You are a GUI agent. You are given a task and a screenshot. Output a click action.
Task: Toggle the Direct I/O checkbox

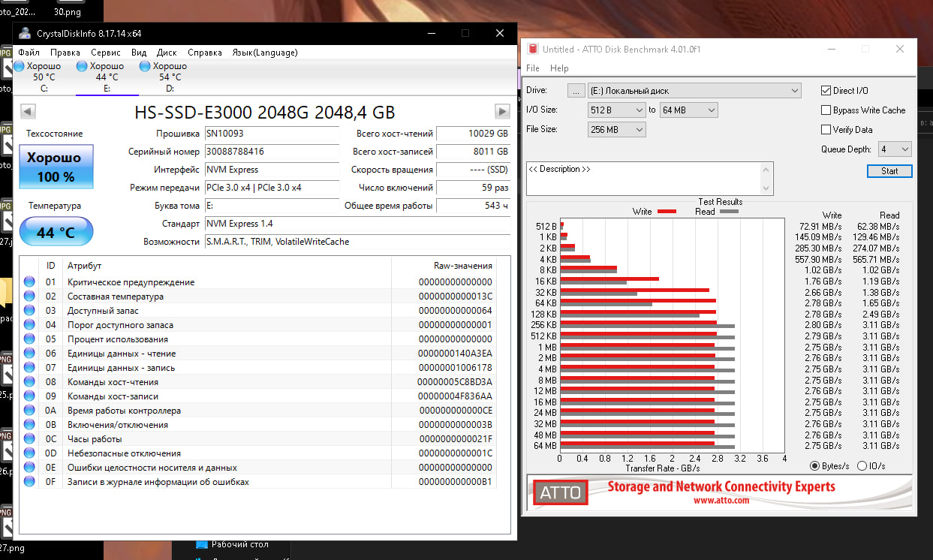826,91
